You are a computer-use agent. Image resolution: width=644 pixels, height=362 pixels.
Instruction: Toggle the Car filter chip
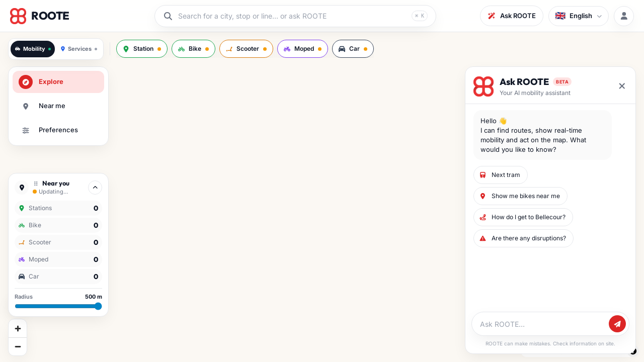[x=353, y=49]
